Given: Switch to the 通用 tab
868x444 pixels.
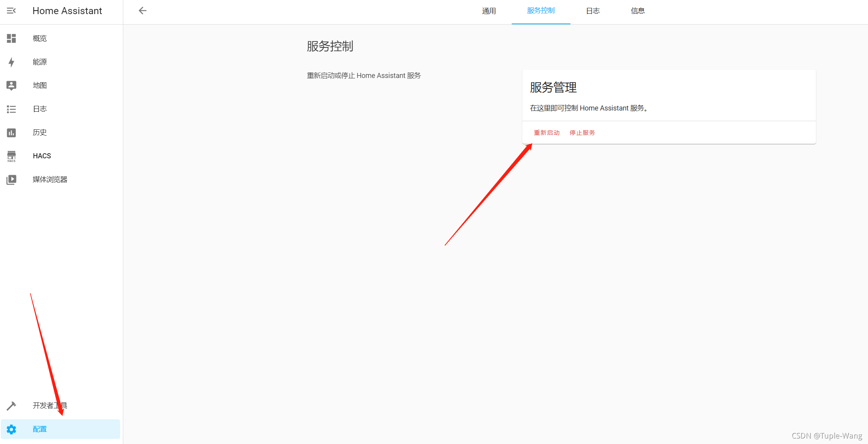Looking at the screenshot, I should coord(489,11).
